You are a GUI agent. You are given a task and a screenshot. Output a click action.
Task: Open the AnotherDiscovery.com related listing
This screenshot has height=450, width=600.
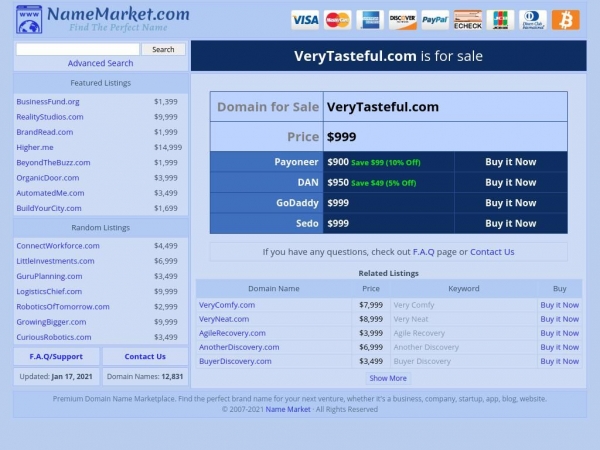coord(239,347)
